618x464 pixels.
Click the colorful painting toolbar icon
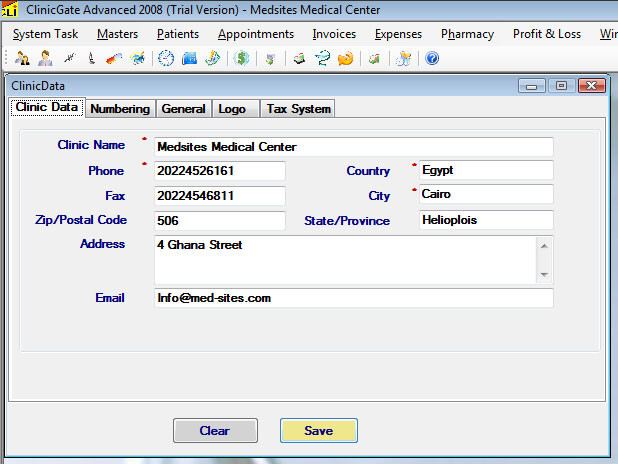(137, 58)
